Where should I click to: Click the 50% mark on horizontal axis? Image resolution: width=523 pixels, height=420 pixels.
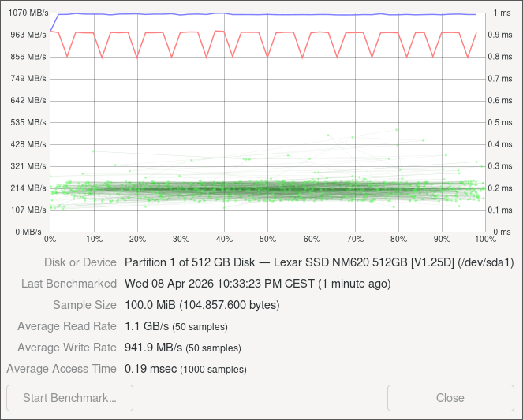coord(268,239)
